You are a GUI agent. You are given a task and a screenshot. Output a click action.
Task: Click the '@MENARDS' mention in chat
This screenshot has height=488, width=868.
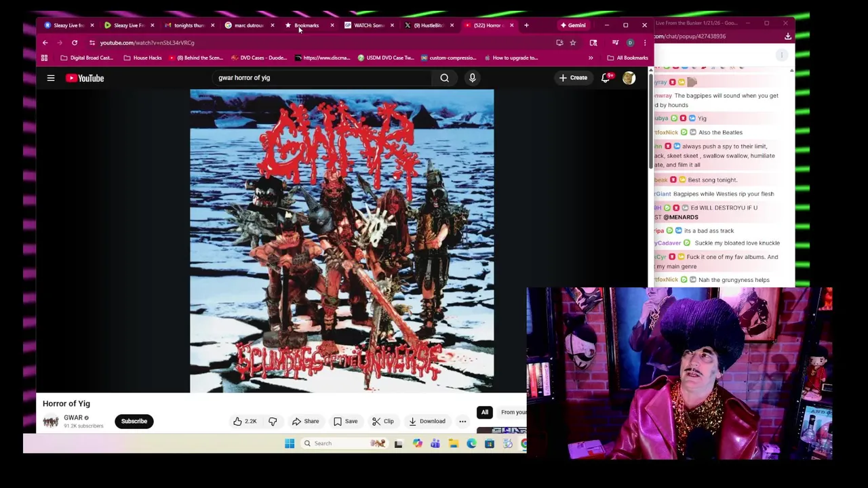(x=680, y=218)
